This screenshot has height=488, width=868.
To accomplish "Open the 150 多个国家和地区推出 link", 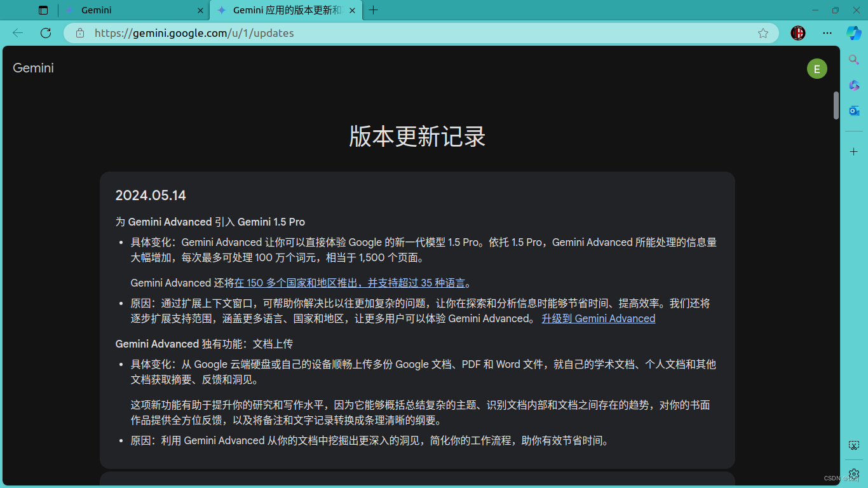I will 350,283.
